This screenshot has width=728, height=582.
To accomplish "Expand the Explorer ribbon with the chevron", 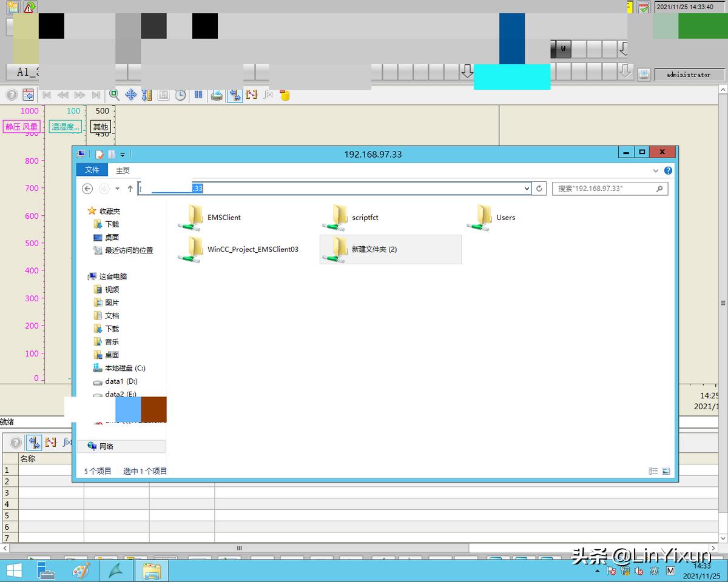I will [x=656, y=171].
